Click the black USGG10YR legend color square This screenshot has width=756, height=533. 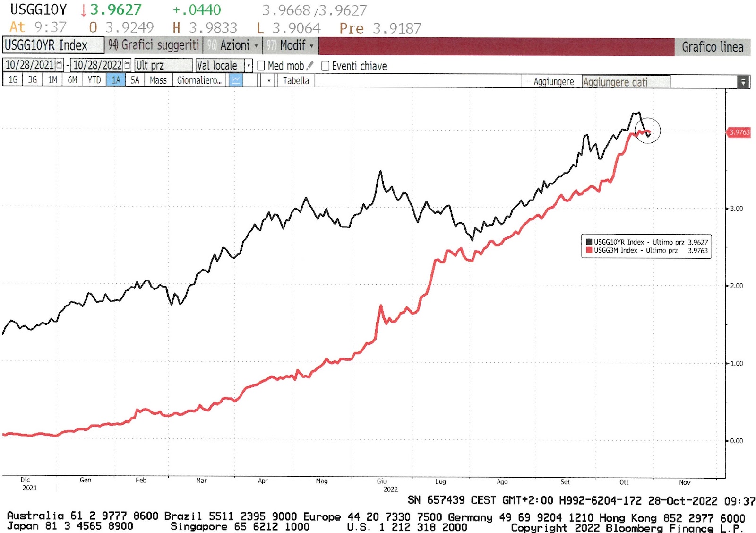[589, 242]
